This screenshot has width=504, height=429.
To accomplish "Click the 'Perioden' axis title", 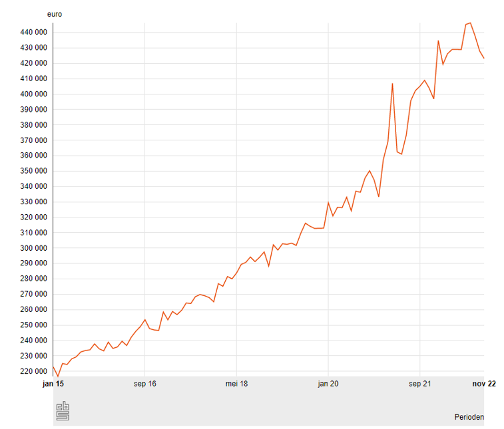I will point(469,418).
